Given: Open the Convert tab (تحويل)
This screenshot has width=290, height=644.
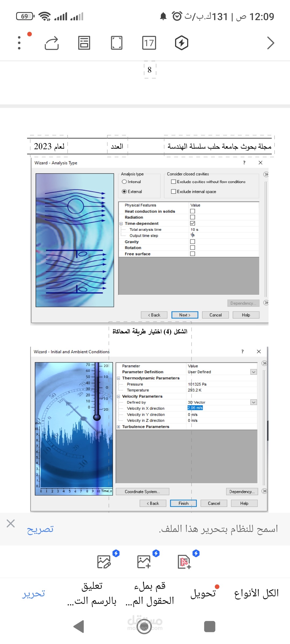Looking at the screenshot, I should [203, 593].
